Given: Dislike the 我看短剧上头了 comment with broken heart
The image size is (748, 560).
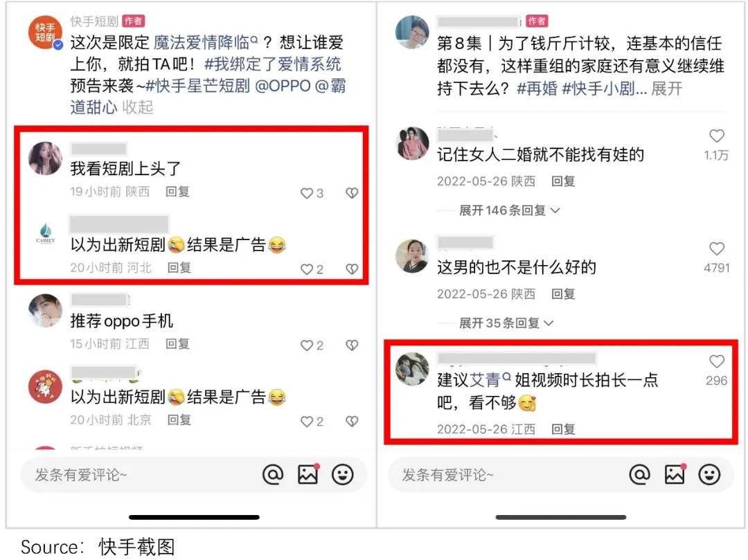Looking at the screenshot, I should 352,192.
